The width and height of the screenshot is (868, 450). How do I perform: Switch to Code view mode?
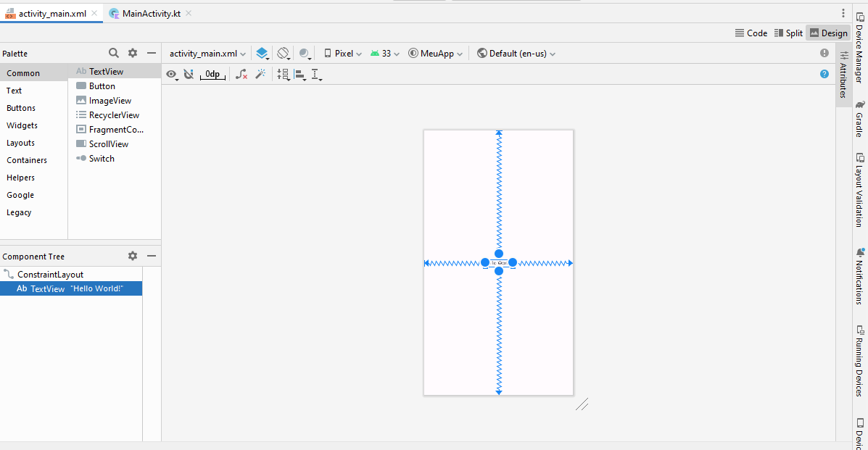pyautogui.click(x=751, y=33)
